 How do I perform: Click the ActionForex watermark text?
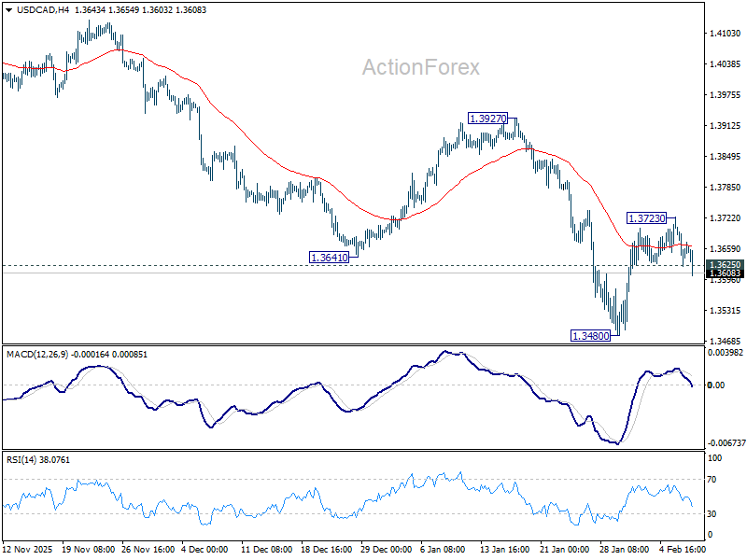point(420,67)
